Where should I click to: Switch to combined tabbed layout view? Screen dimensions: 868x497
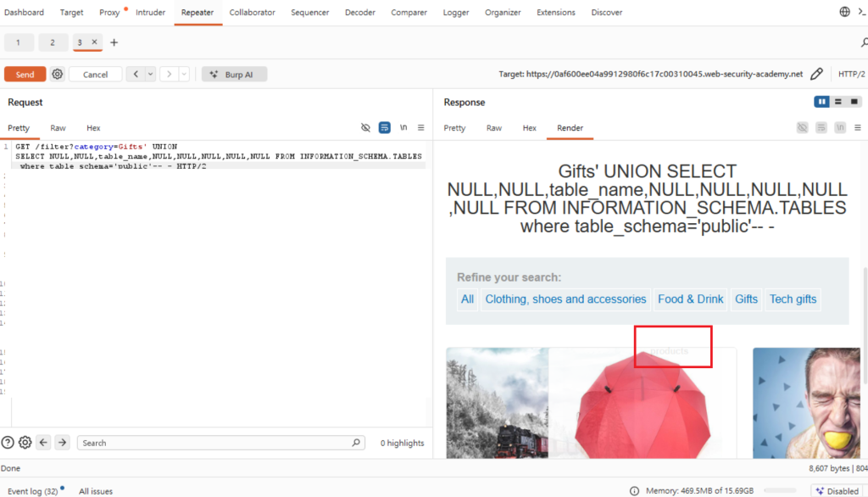(x=854, y=102)
